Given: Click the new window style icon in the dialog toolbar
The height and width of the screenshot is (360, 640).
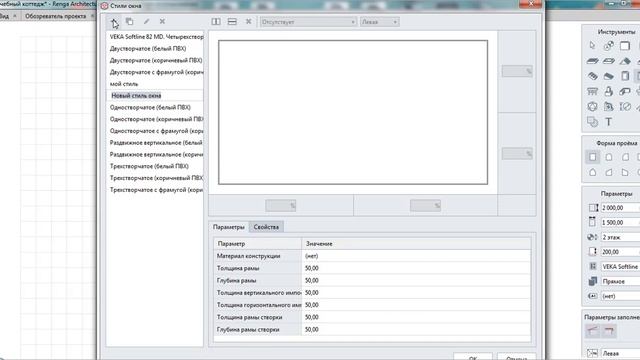Looking at the screenshot, I should (x=114, y=22).
